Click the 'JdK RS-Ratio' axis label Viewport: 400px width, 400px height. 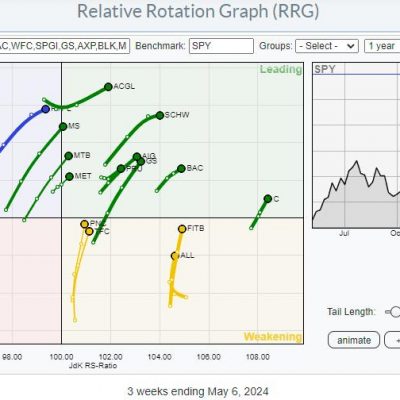pyautogui.click(x=93, y=366)
